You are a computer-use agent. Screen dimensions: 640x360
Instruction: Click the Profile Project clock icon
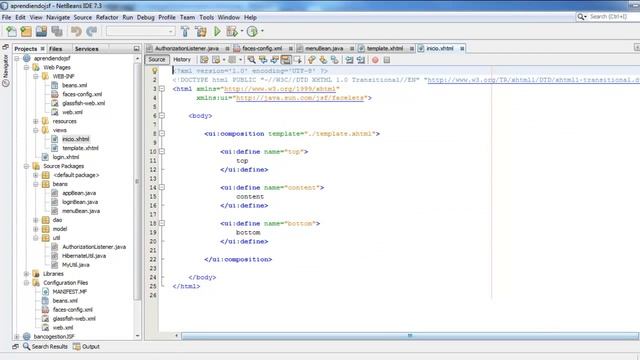[x=252, y=31]
